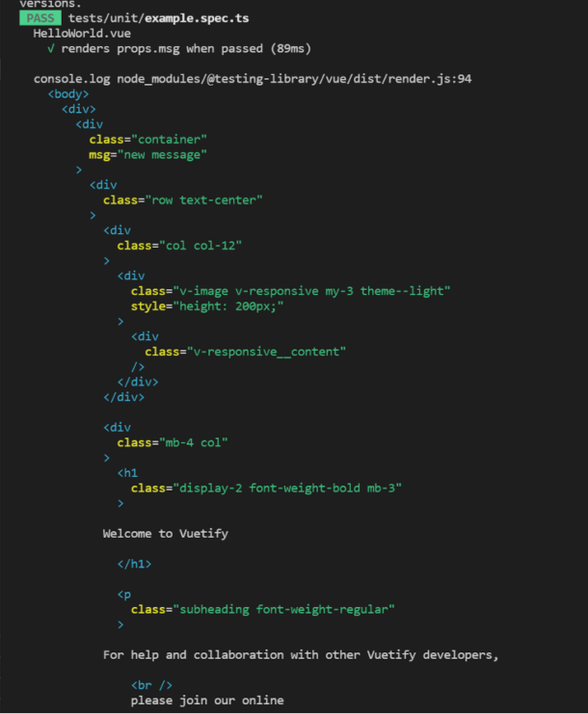Click the green checkmark before renders props.msg
This screenshot has width=588, height=714.
pyautogui.click(x=51, y=49)
